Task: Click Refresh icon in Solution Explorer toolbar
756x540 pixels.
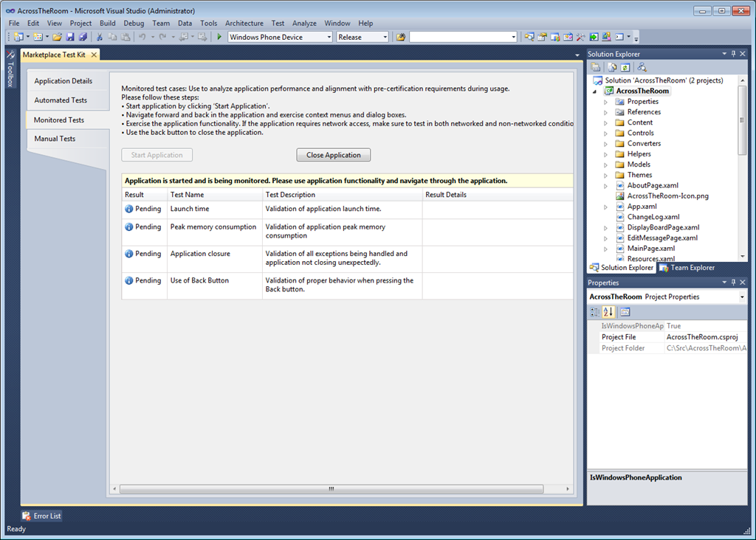Action: tap(625, 67)
